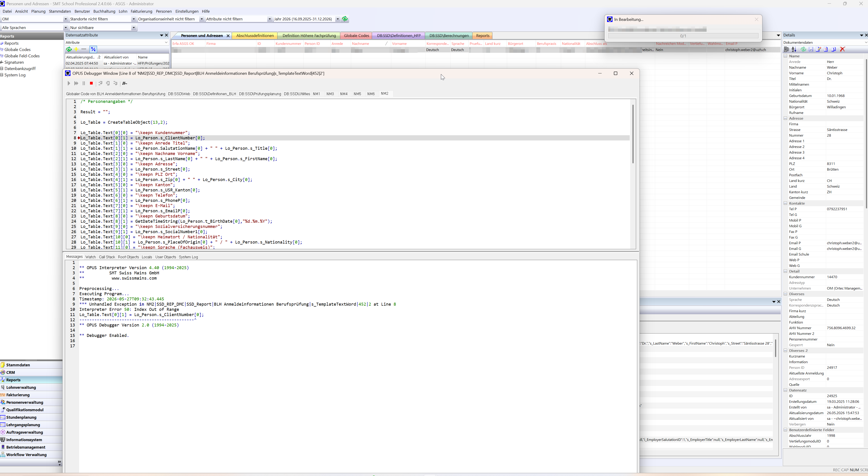868x476 pixels.
Task: Close the 'In Bearbeitung...' popup
Action: (756, 19)
